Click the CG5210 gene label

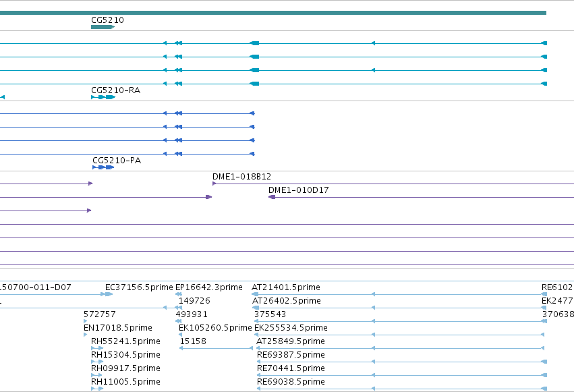pos(107,20)
